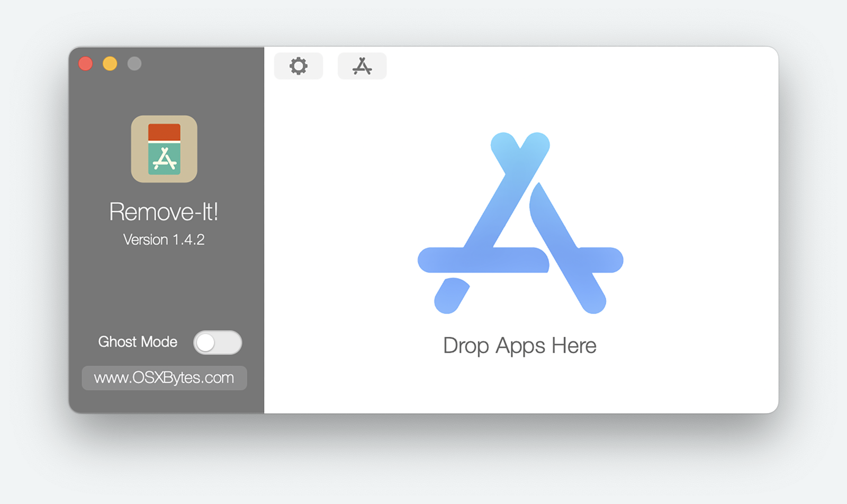Screen dimensions: 847x504
Task: Click the gray disabled zoom window button
Action: pos(134,63)
